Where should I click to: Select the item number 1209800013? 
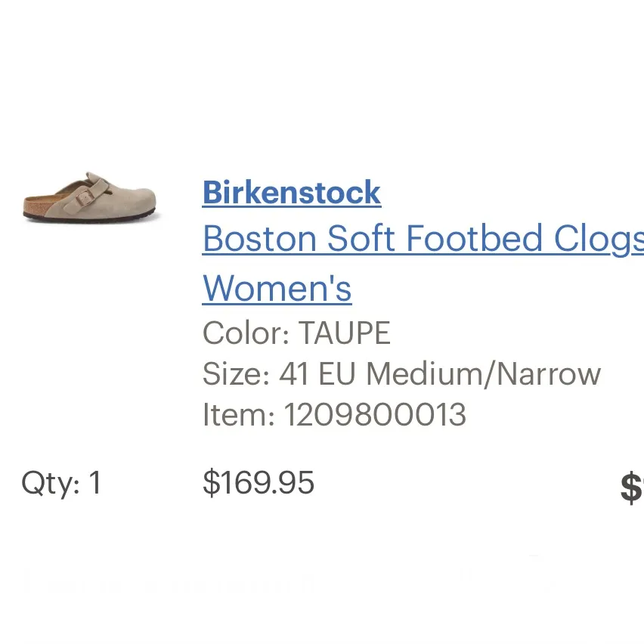point(376,414)
